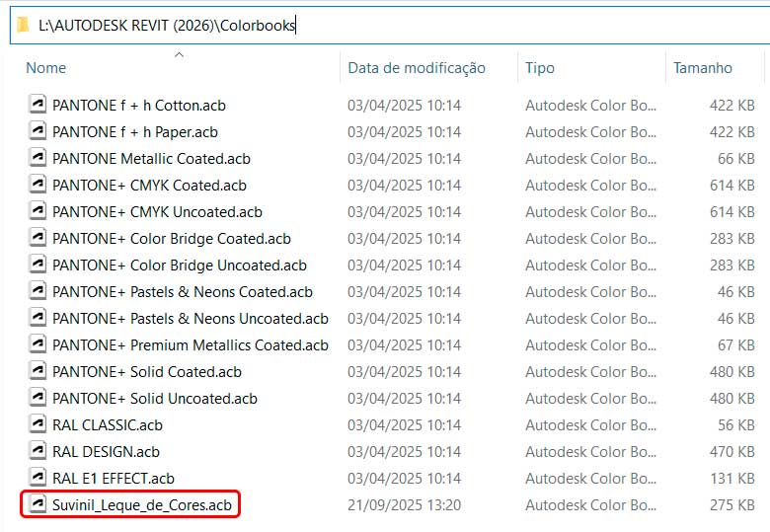The height and width of the screenshot is (532, 770).
Task: Click file name PANTONE+ Color Bridge Uncoated.acb
Action: [180, 266]
